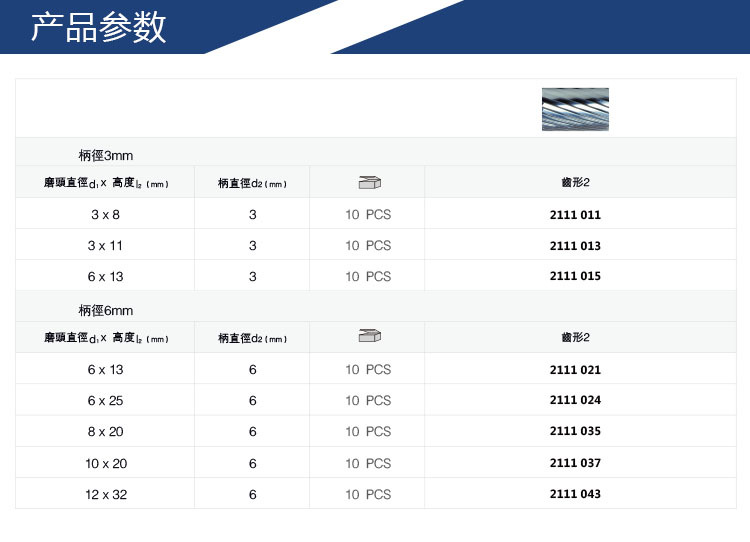This screenshot has height=542, width=750.
Task: Click the package box icon in 3mm section
Action: pos(369,182)
